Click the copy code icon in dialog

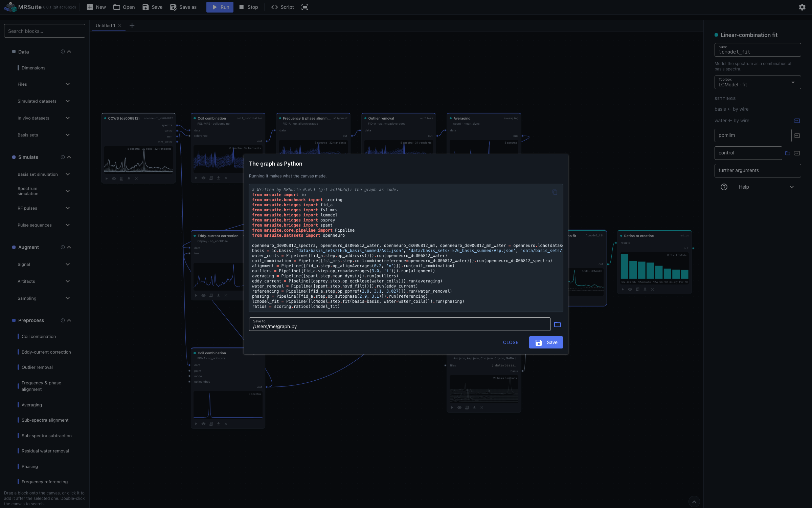(x=555, y=192)
